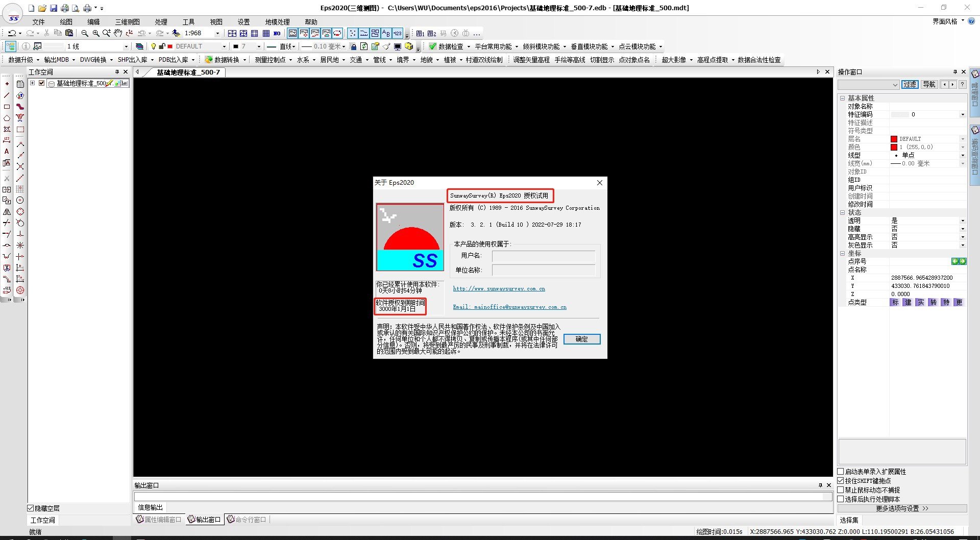Expand the 基础地理标准_500 tree node
980x540 pixels.
point(33,83)
